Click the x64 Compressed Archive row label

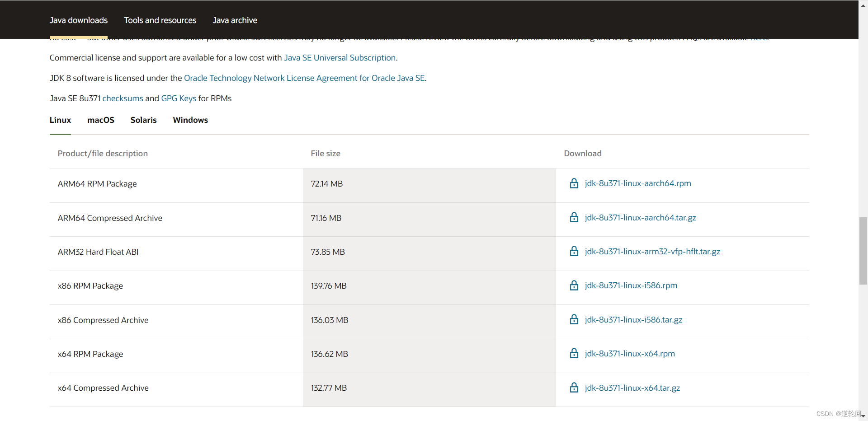coord(103,388)
